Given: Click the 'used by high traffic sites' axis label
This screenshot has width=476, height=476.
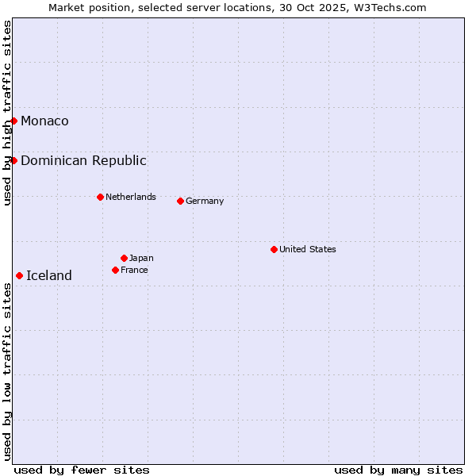Looking at the screenshot, I should 7,113.
